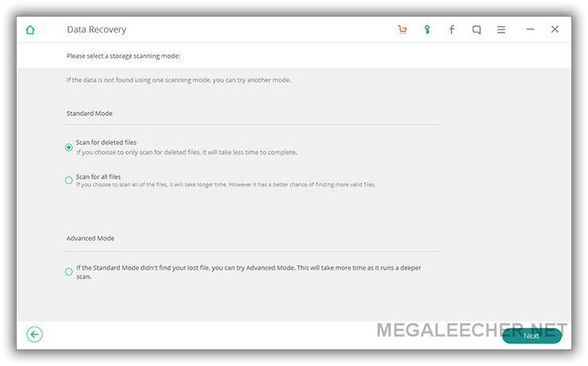The image size is (588, 366).
Task: Select the Scan for deleted files radio button
Action: click(x=68, y=147)
